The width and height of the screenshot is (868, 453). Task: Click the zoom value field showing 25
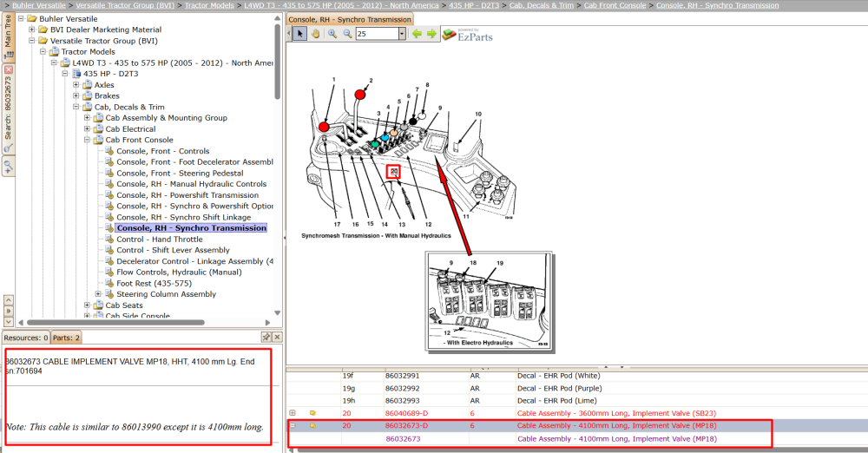click(x=377, y=34)
